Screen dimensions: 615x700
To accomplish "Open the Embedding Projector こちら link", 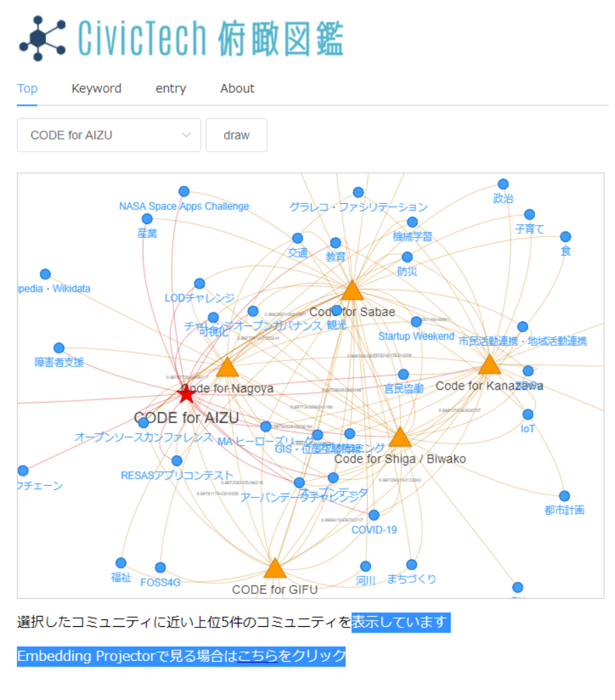I will [x=258, y=656].
